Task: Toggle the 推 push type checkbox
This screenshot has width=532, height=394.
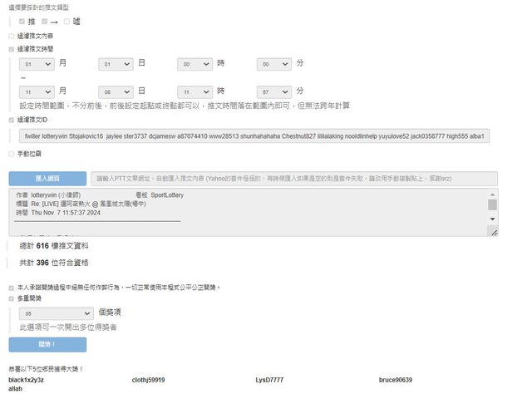Action: point(22,21)
